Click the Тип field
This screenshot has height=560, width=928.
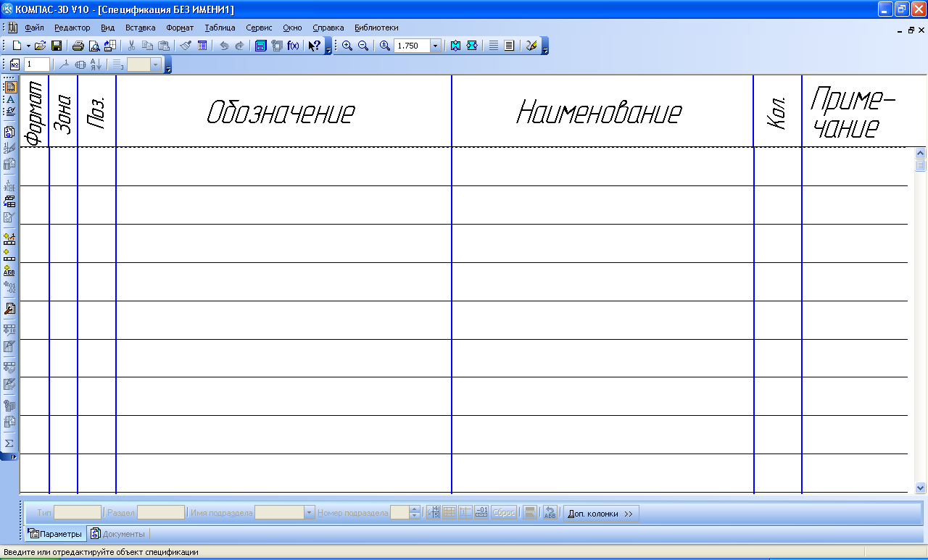(78, 513)
